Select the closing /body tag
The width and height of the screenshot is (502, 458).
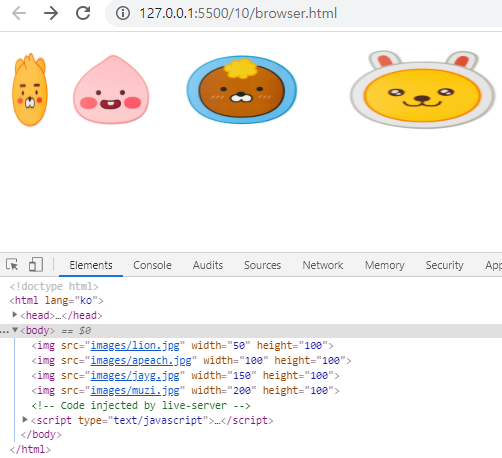click(x=41, y=435)
